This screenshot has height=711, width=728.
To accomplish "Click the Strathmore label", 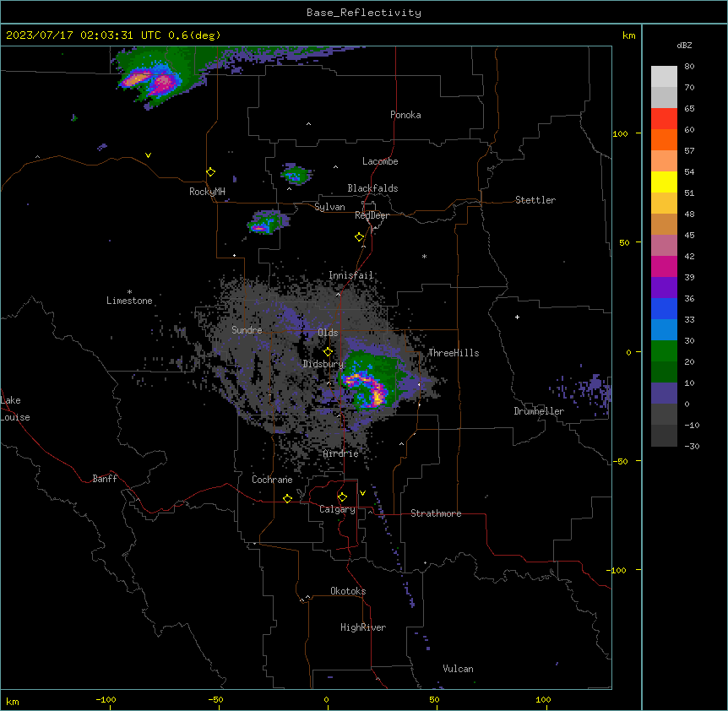I will click(x=436, y=513).
